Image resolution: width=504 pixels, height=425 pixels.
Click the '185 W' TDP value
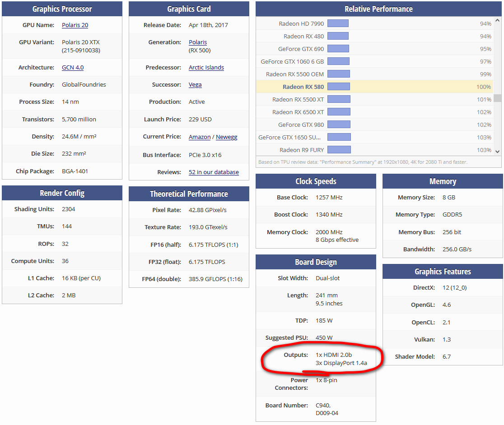click(x=324, y=321)
